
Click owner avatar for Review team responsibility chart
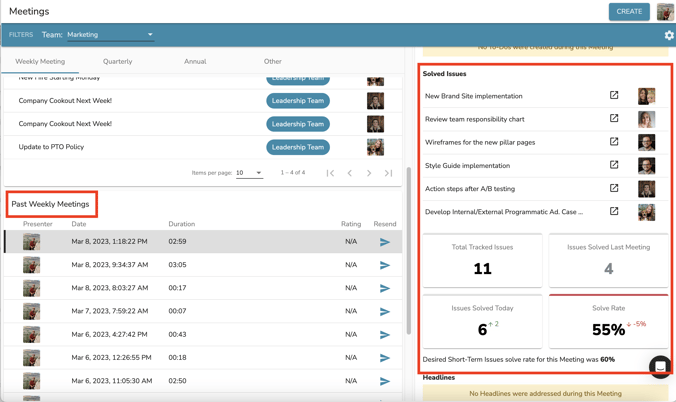point(646,119)
